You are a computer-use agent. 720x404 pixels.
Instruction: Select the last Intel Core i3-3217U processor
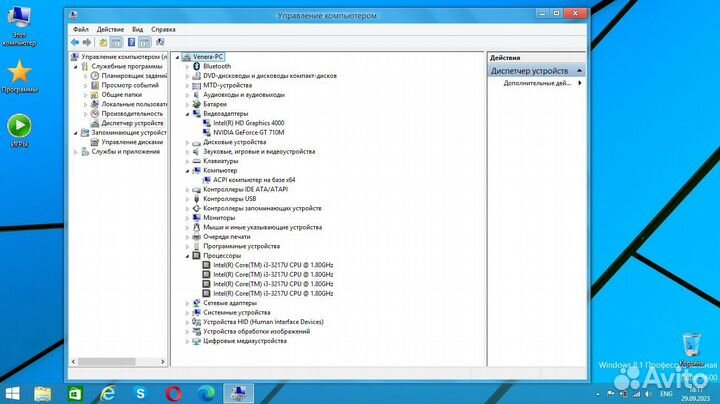pyautogui.click(x=273, y=293)
